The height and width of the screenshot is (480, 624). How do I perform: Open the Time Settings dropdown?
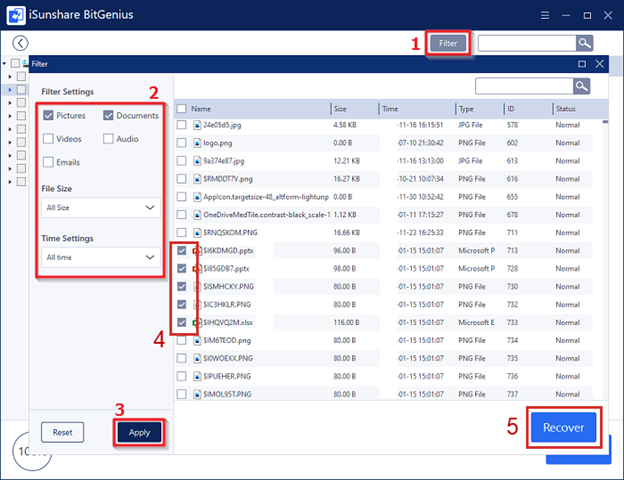tap(101, 258)
